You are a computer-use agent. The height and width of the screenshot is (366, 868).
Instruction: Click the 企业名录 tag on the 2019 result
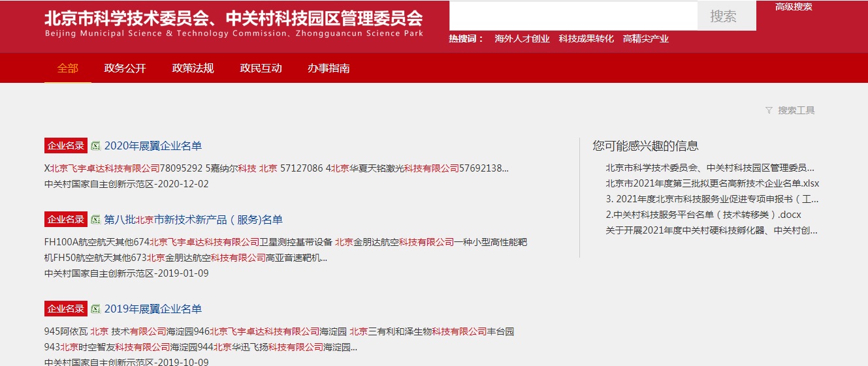click(x=66, y=309)
